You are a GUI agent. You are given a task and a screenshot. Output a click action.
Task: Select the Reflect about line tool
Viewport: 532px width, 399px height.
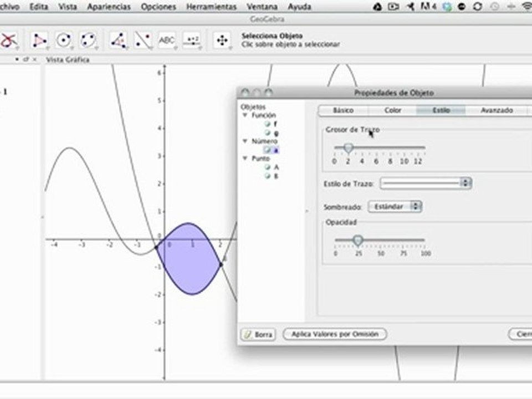coord(143,40)
